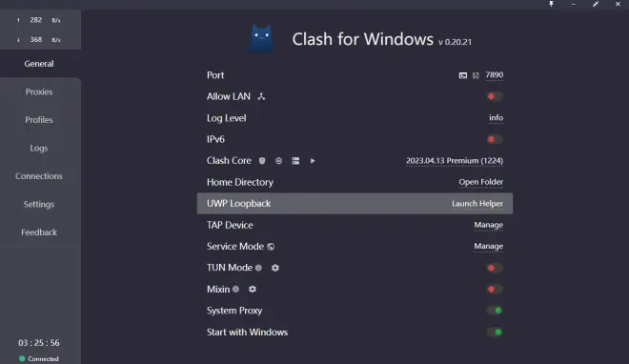This screenshot has width=629, height=364.
Task: Click the shield icon next to Clash Core
Action: click(262, 161)
